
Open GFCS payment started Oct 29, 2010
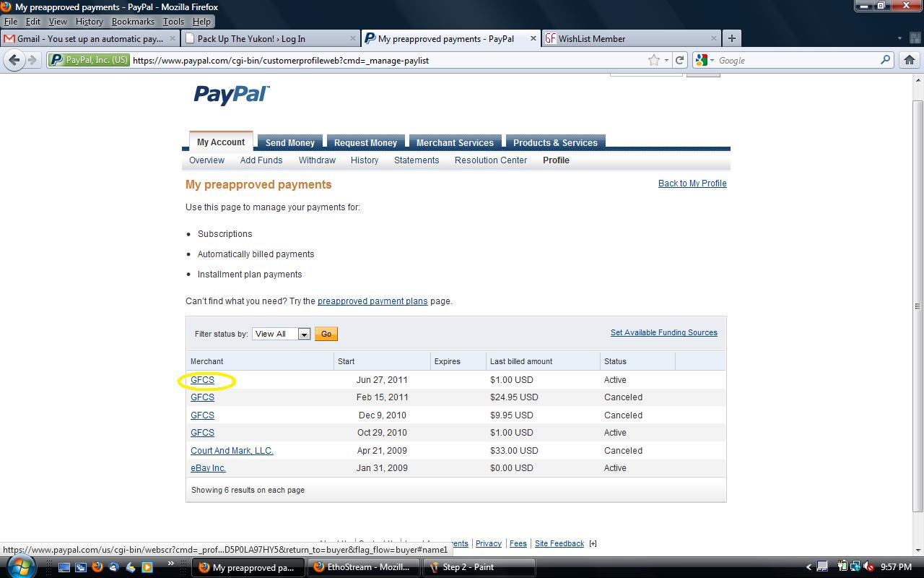(202, 433)
